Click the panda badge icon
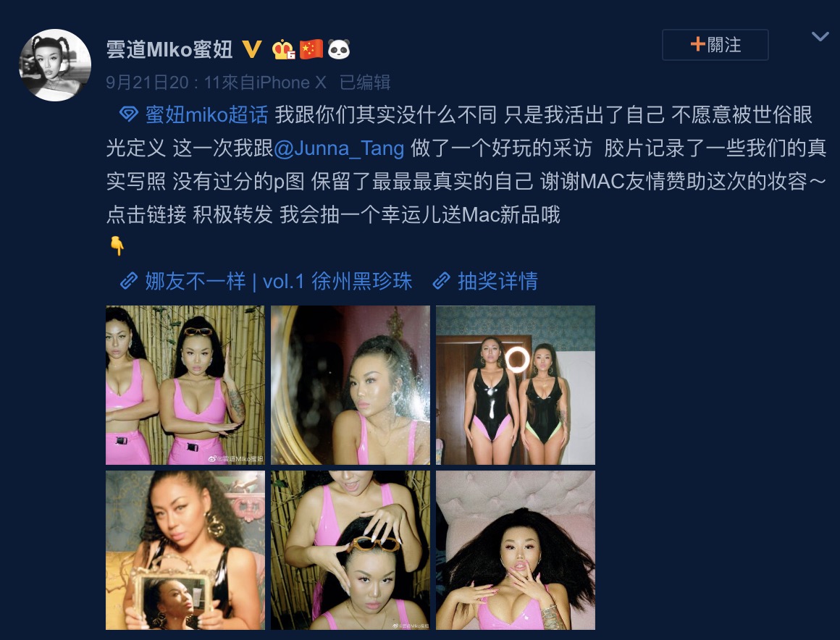 [339, 49]
